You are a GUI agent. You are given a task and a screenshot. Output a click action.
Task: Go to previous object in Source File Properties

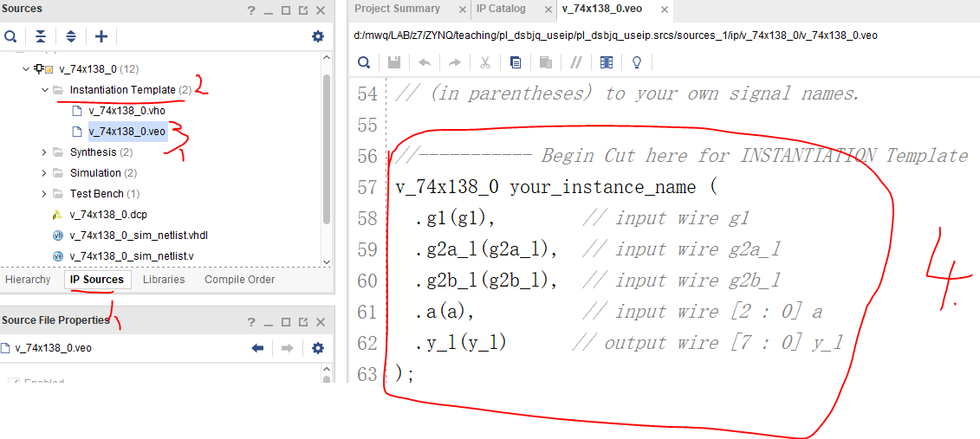257,348
